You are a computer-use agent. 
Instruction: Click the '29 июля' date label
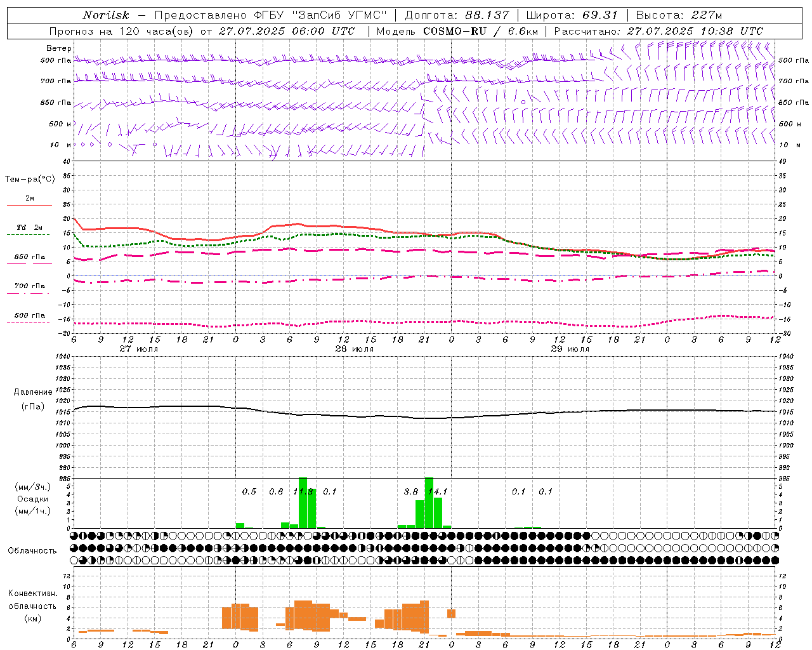coord(570,349)
